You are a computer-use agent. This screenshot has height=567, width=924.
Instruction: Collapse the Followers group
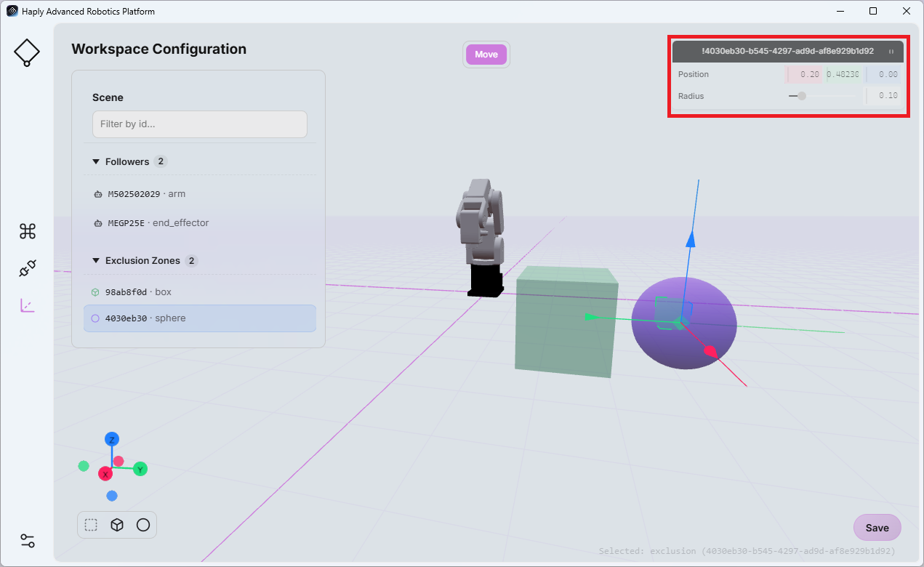pos(96,161)
